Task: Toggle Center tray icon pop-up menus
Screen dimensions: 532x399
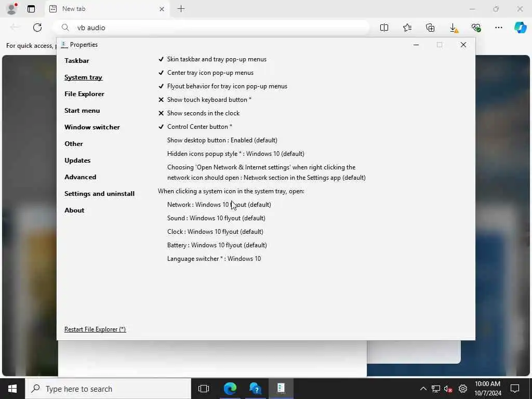Action: pos(206,73)
